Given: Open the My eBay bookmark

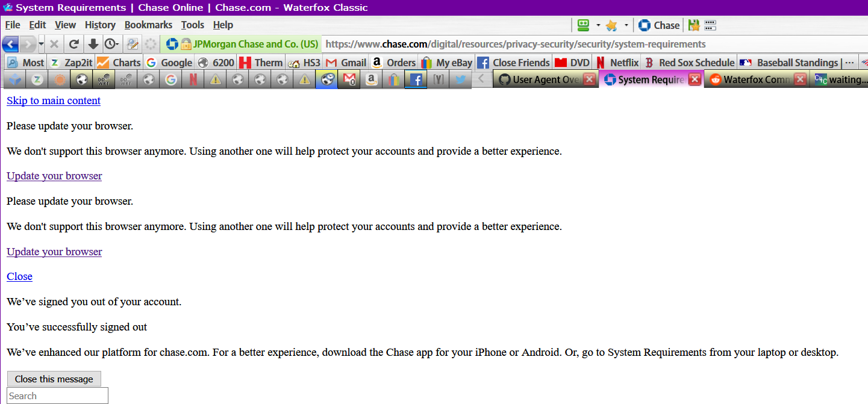Looking at the screenshot, I should tap(446, 63).
